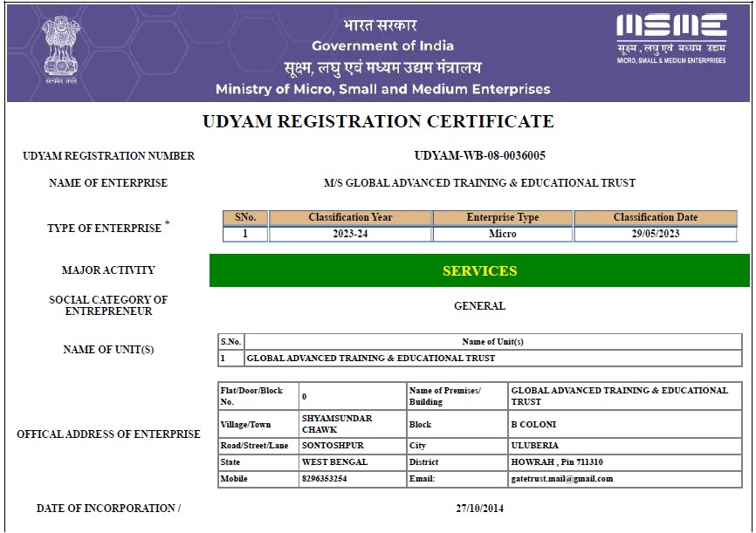This screenshot has height=533, width=756.
Task: Click the SOCIAL CATEGORY OF ENTREPRENEUR label
Action: click(x=108, y=305)
